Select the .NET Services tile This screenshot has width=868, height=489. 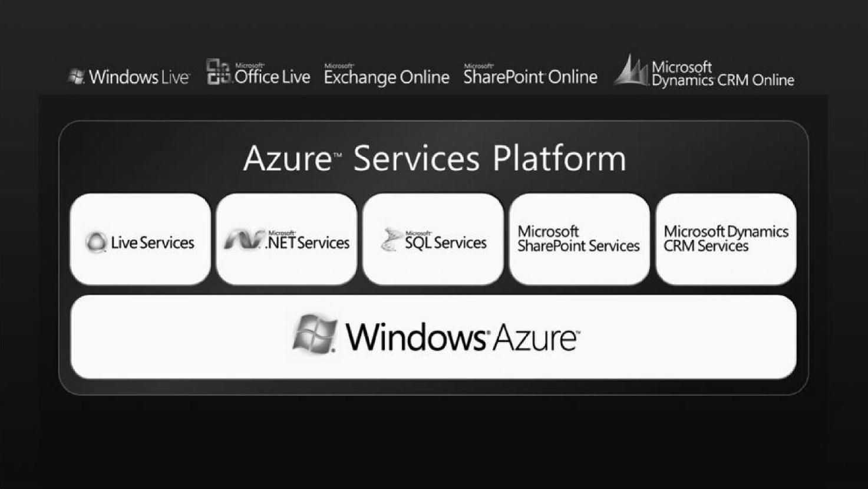coord(286,239)
